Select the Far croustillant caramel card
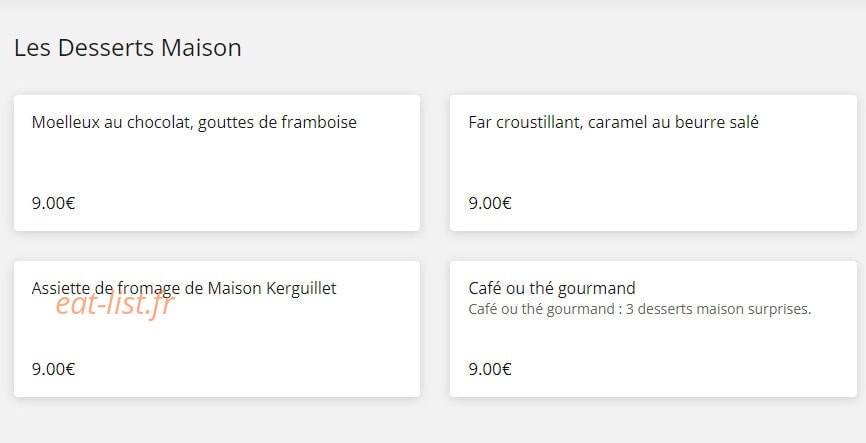This screenshot has height=443, width=866. (653, 163)
